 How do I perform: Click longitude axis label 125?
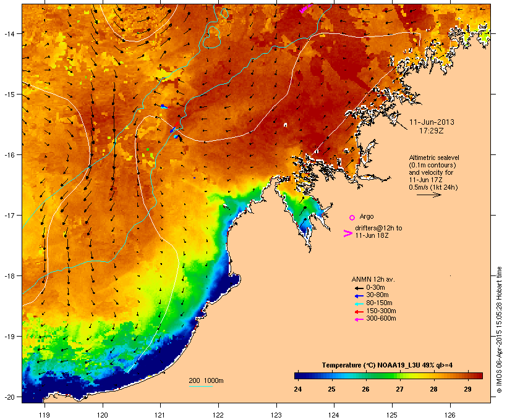click(x=392, y=415)
